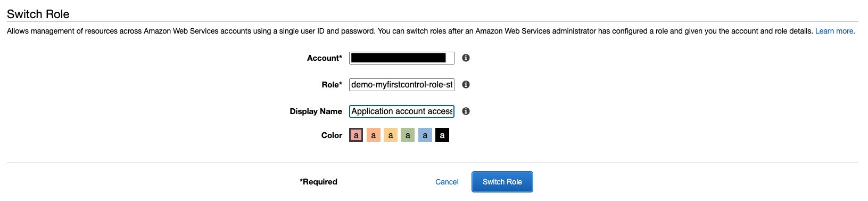Click the Display Name label
The width and height of the screenshot is (868, 201).
pos(316,111)
